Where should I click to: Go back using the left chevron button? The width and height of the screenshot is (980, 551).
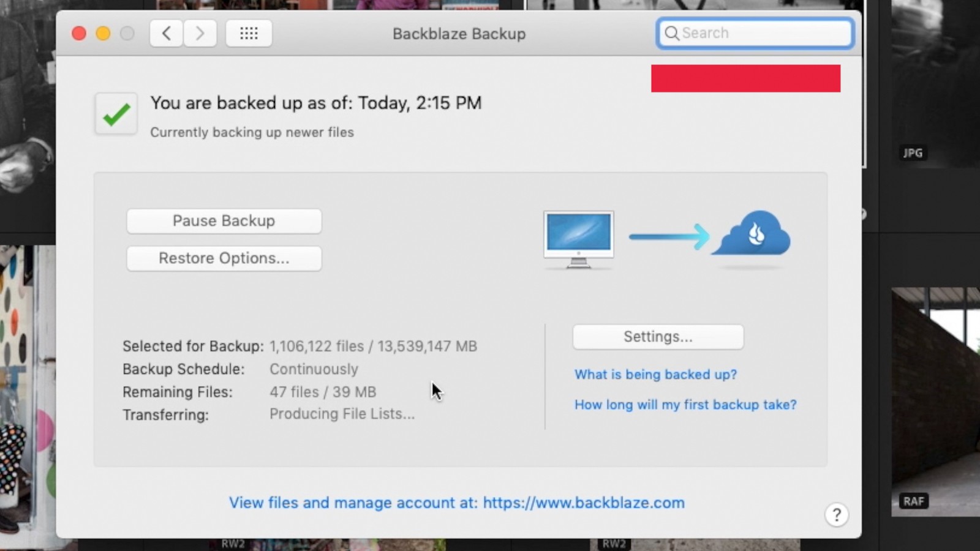(x=166, y=34)
